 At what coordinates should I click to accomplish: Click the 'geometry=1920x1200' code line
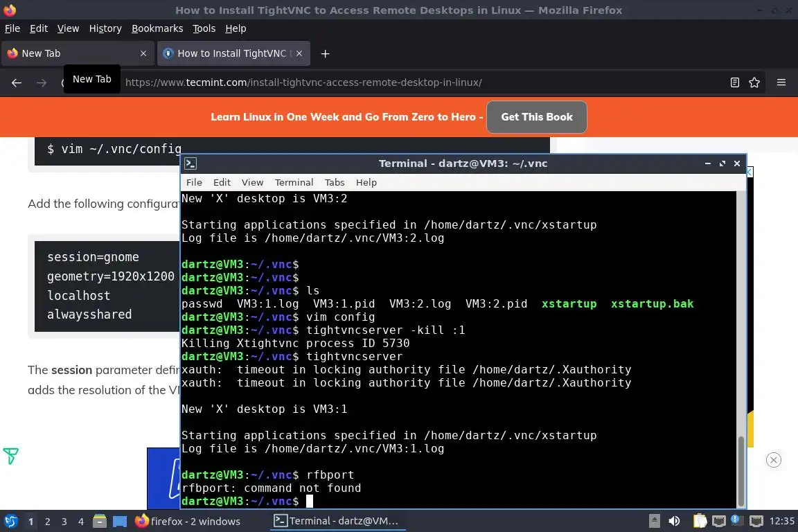(111, 276)
